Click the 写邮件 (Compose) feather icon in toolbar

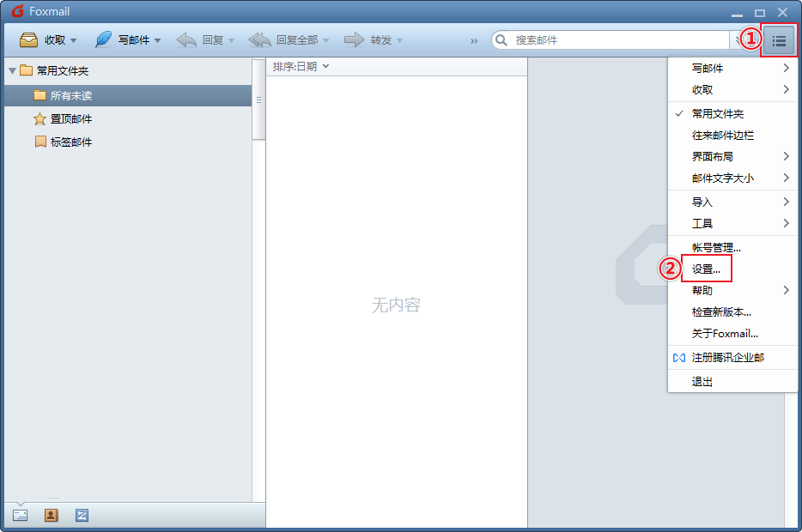(103, 40)
